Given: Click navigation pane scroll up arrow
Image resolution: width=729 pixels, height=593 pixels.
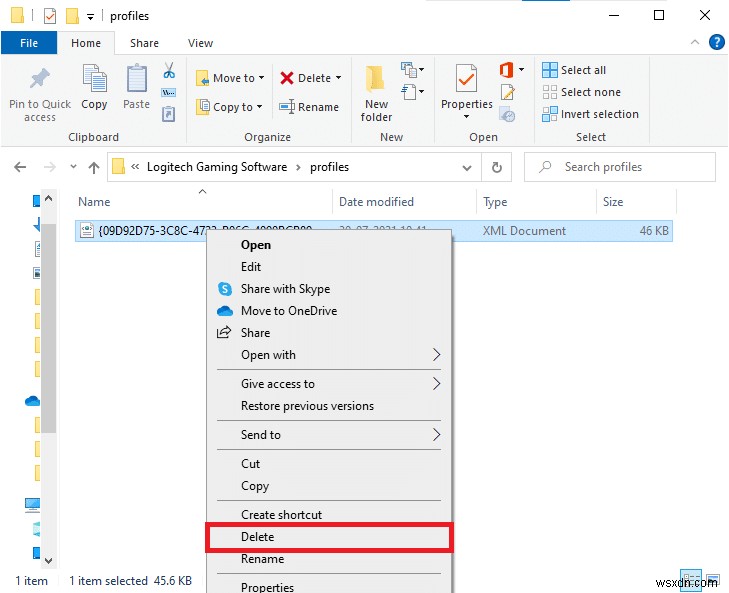Looking at the screenshot, I should tap(49, 199).
